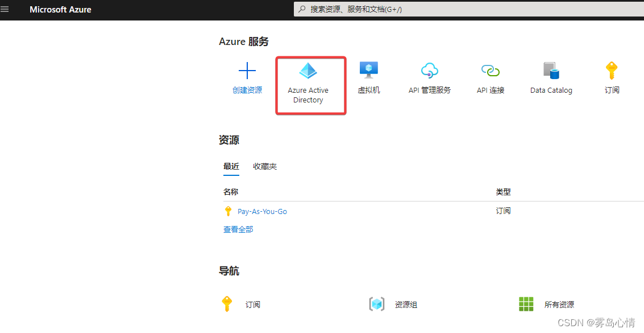This screenshot has height=333, width=644.
Task: Click the Azure Active Directory label
Action: [x=308, y=95]
